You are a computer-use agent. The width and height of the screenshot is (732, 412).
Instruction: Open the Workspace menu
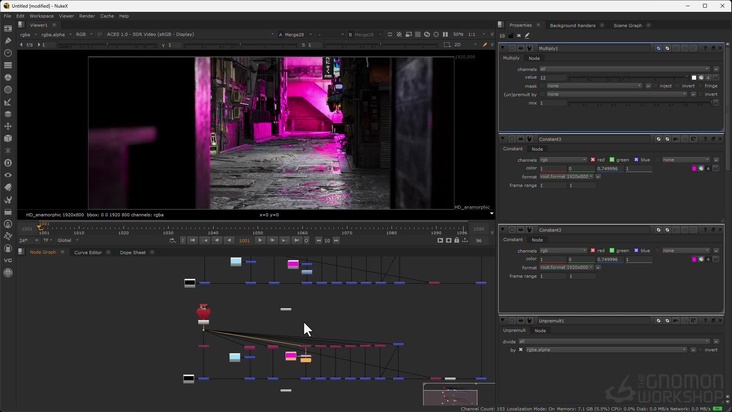point(42,16)
